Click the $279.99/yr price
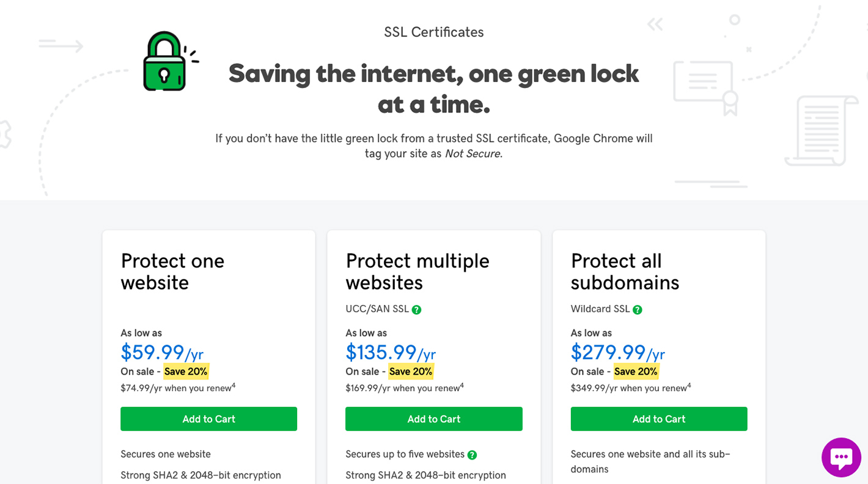 (617, 353)
